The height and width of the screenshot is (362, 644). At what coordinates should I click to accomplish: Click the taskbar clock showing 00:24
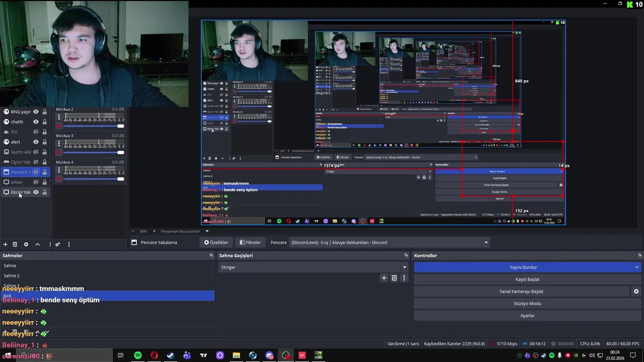tap(615, 355)
